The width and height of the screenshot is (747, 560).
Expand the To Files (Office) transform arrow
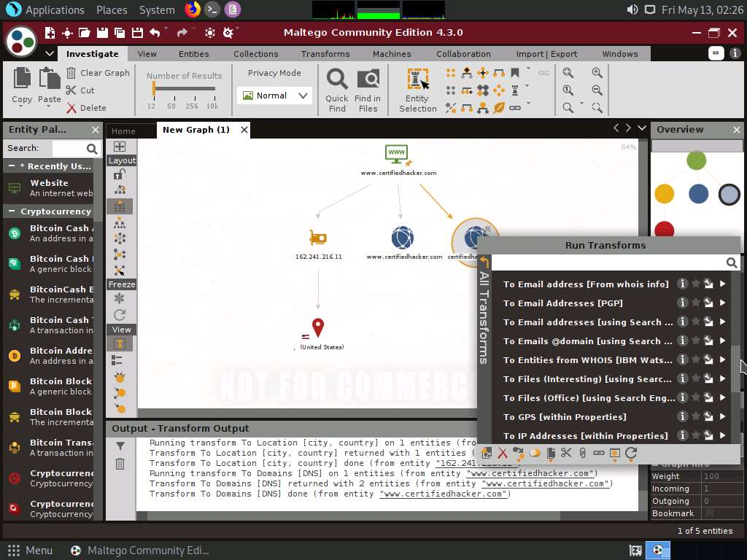[x=723, y=397]
